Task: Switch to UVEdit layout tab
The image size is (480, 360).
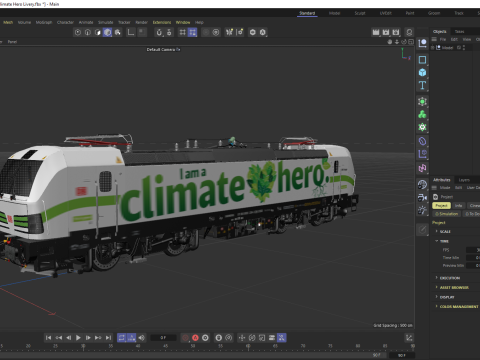Action: pyautogui.click(x=385, y=13)
